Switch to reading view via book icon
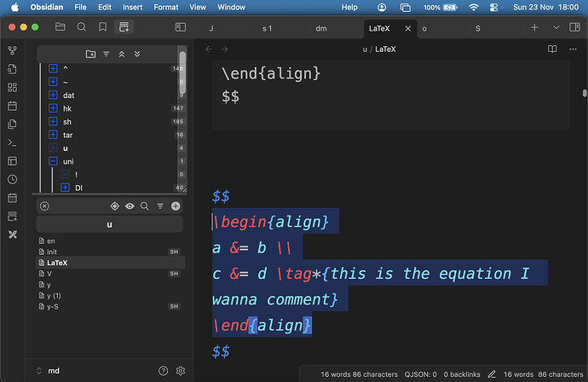 [553, 49]
